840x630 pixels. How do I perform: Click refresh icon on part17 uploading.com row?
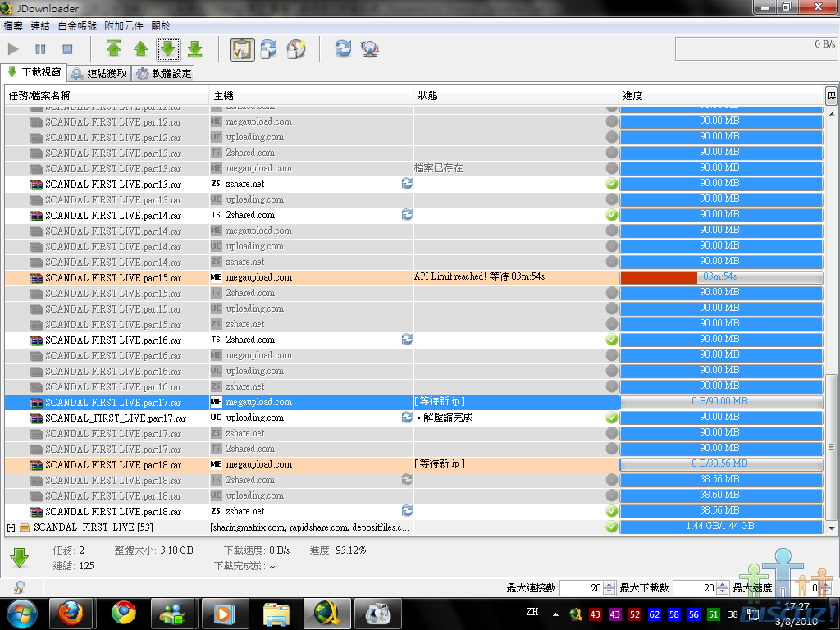pos(407,418)
